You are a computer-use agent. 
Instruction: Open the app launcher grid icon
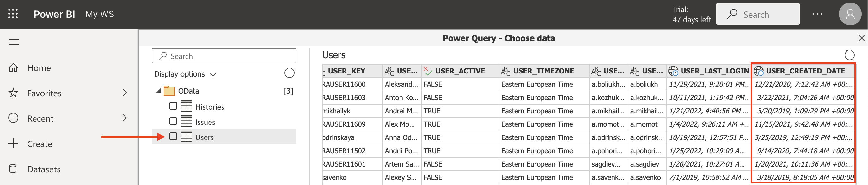coord(13,14)
